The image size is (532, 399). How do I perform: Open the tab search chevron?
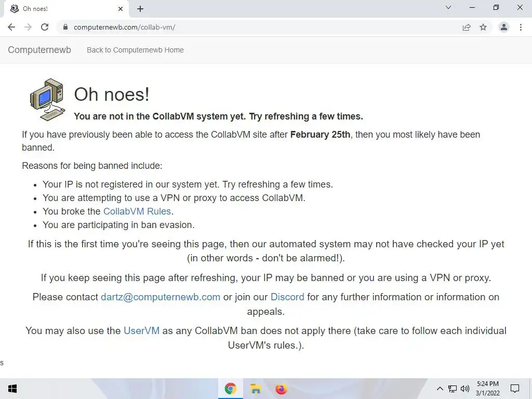pyautogui.click(x=448, y=7)
